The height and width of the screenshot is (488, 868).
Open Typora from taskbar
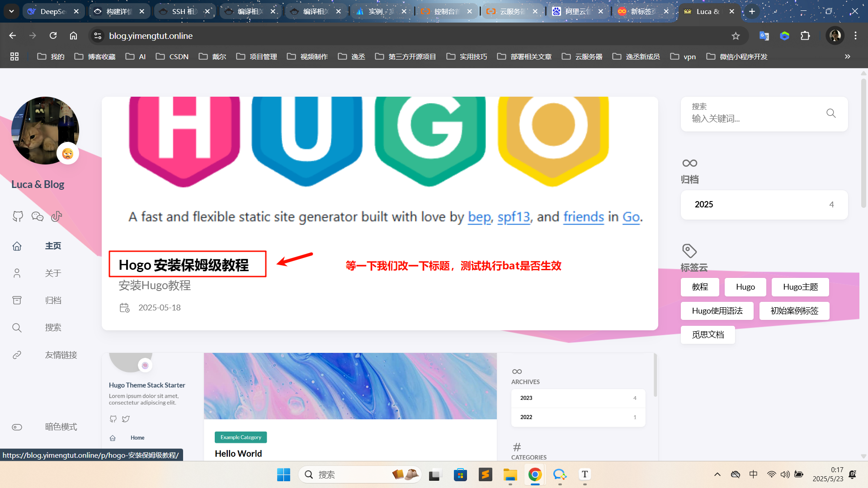[x=585, y=474]
